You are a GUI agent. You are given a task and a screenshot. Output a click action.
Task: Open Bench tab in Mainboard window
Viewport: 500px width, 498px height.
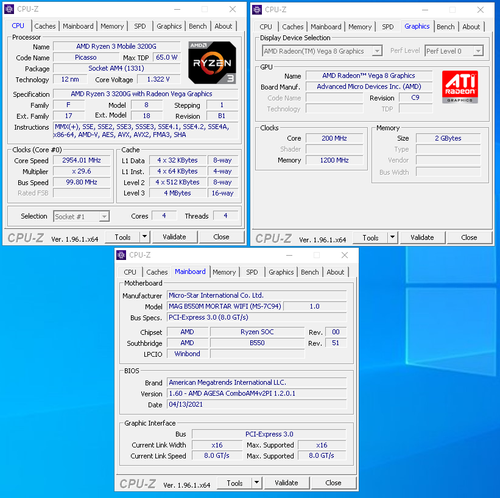pyautogui.click(x=310, y=272)
